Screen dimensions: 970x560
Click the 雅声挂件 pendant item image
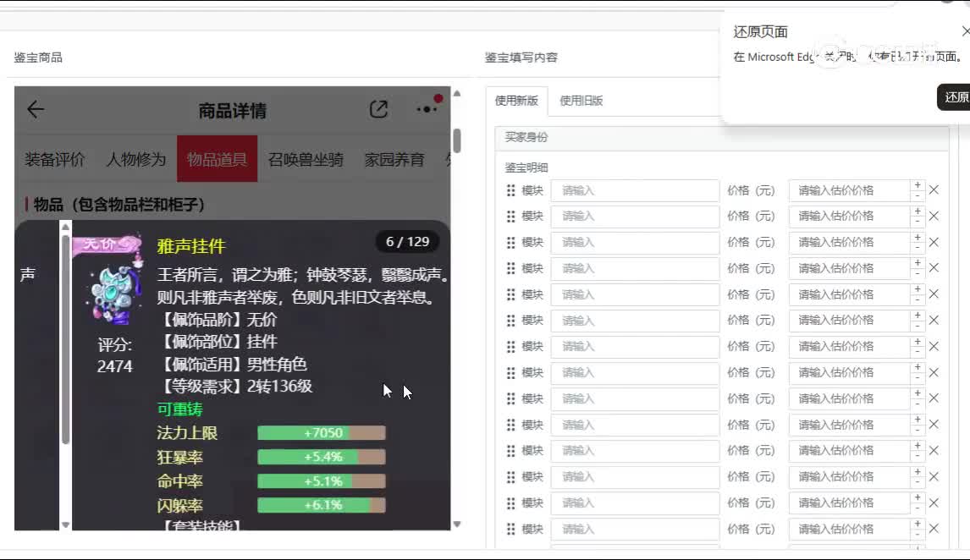[116, 293]
